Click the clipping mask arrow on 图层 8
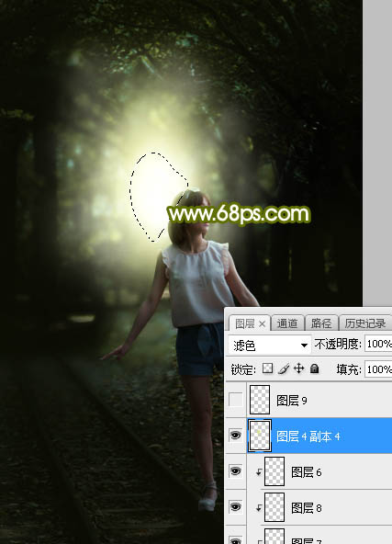 pos(259,508)
